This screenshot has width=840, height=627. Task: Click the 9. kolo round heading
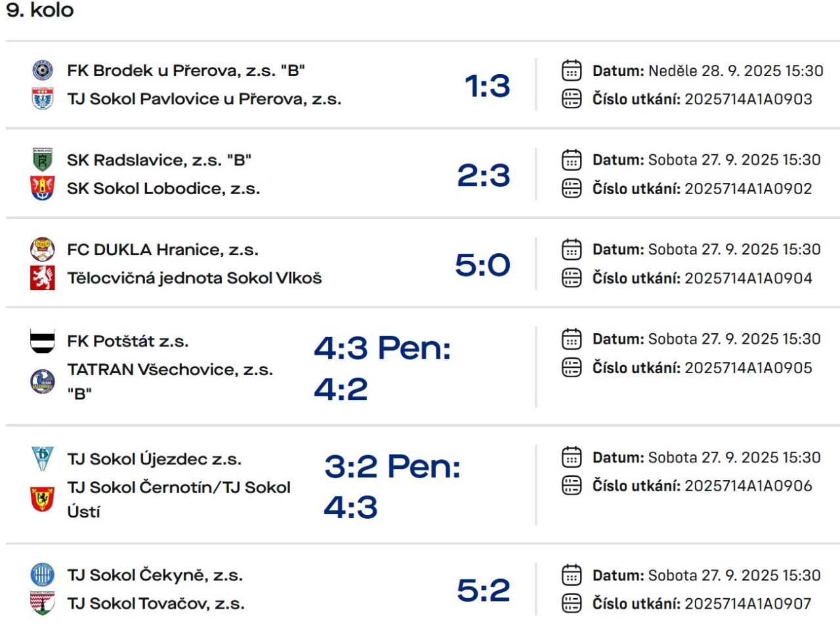tap(40, 10)
